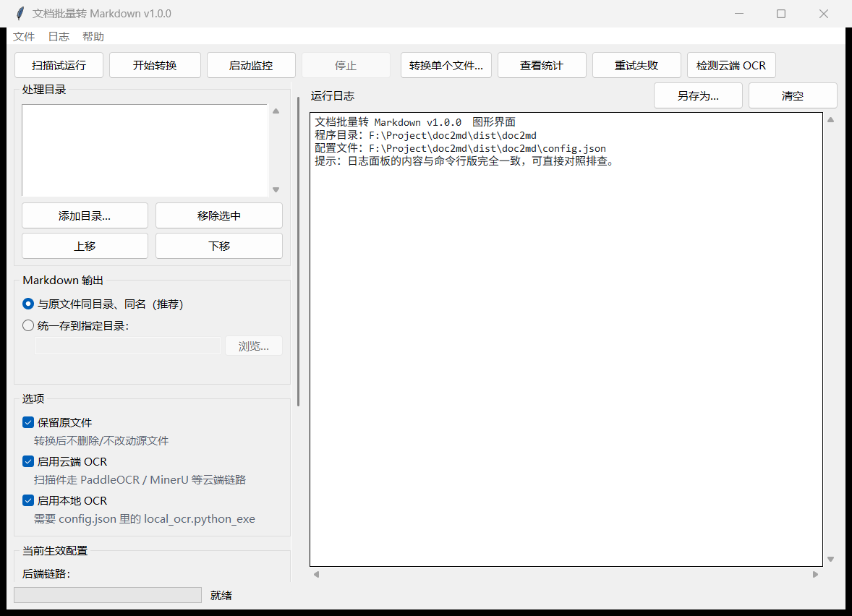852x616 pixels.
Task: Click log panel scroll-up arrow
Action: tap(831, 119)
